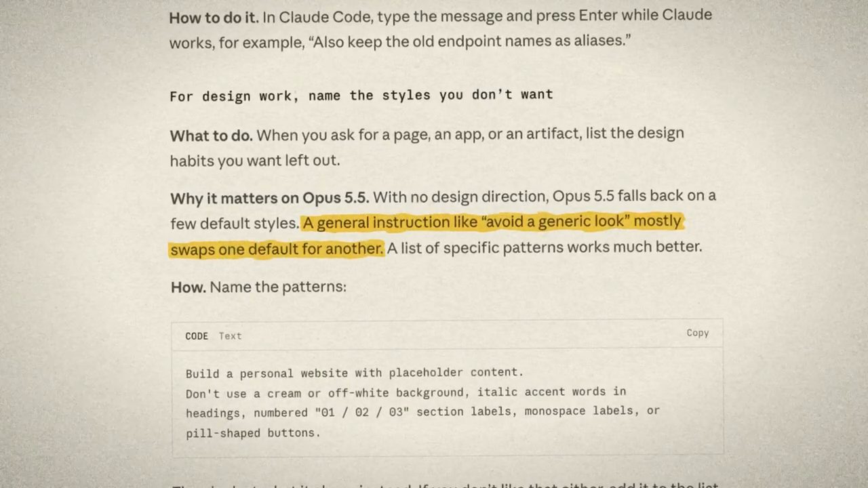Click the bold "How to do it." label

point(214,17)
